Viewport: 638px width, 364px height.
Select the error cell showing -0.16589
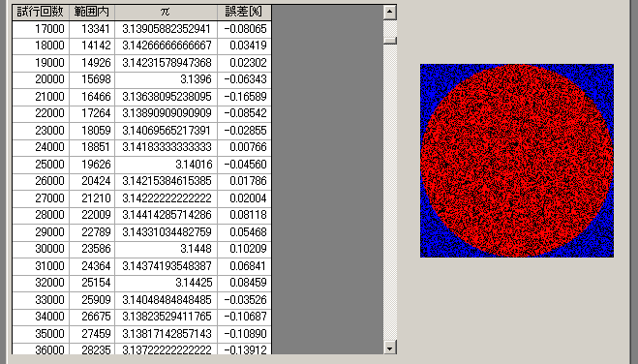point(244,97)
